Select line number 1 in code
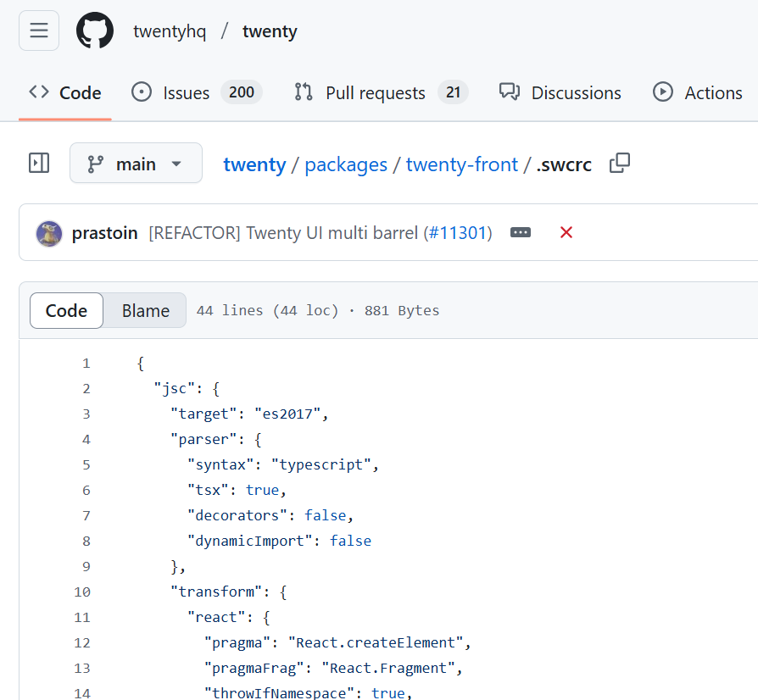The width and height of the screenshot is (758, 700). point(86,364)
